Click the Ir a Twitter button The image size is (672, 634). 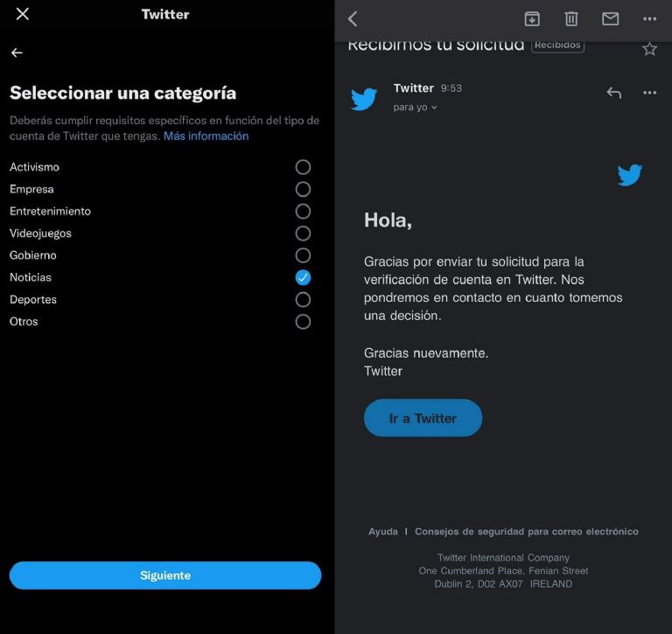click(x=423, y=418)
